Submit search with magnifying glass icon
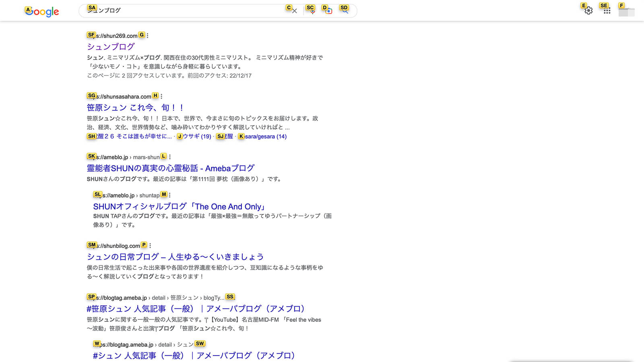Screen dimensions: 644x362 point(345,11)
